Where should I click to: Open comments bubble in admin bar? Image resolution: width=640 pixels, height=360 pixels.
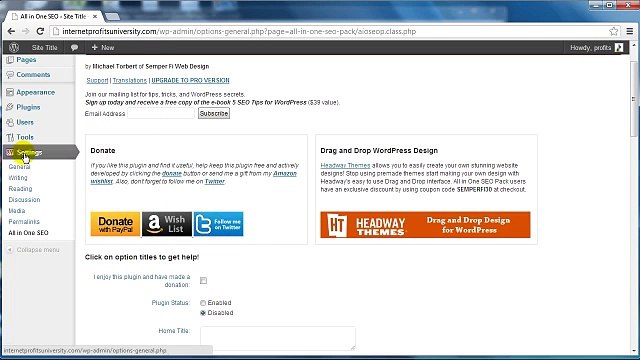click(x=74, y=48)
